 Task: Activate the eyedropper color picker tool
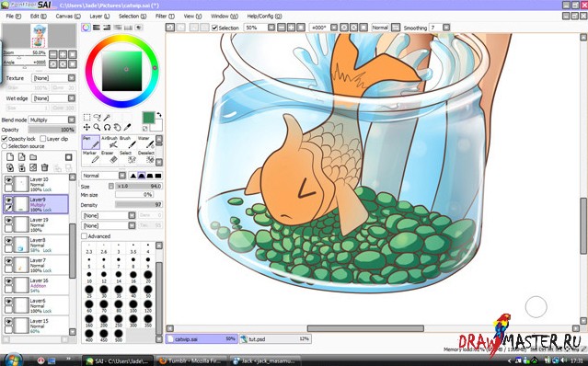click(128, 128)
